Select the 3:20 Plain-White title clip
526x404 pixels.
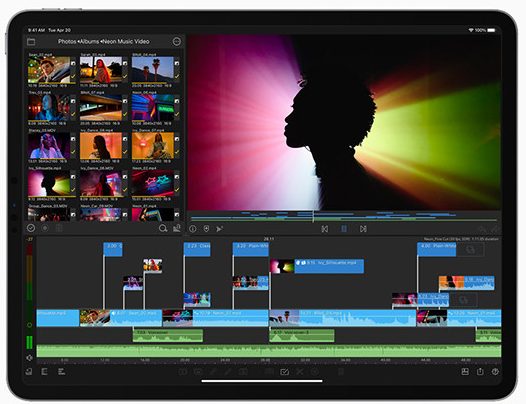click(x=251, y=249)
